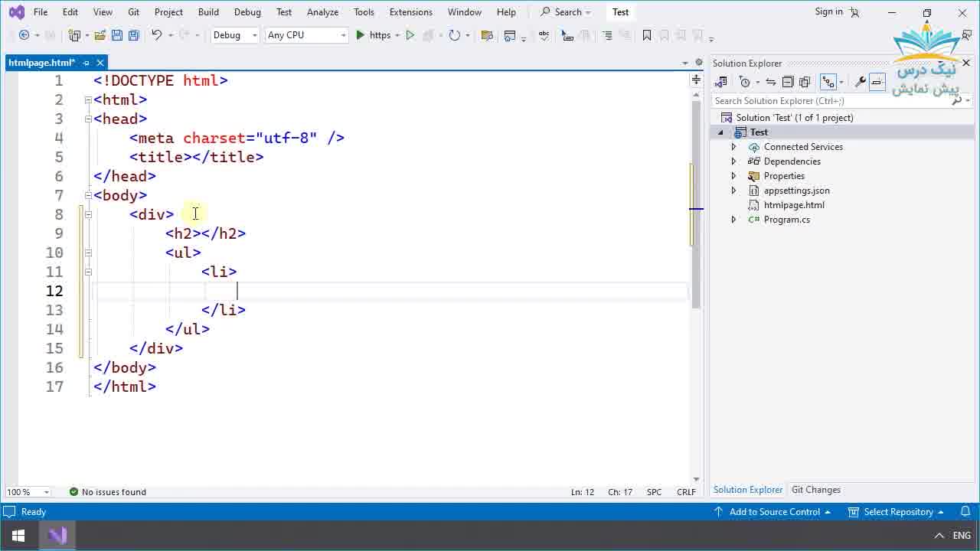Image resolution: width=980 pixels, height=551 pixels.
Task: Expand the Properties node in Solution Explorer
Action: [x=733, y=175]
